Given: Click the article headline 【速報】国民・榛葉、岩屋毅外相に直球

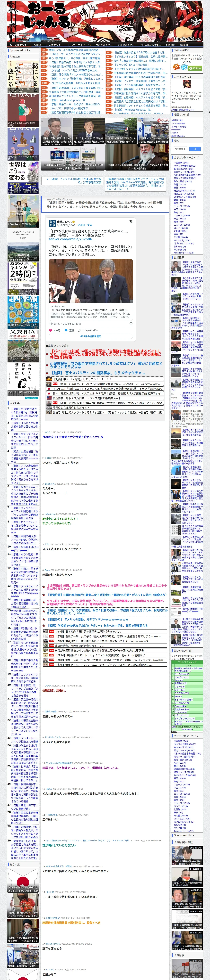Looking at the screenshot, I should [x=105, y=205].
